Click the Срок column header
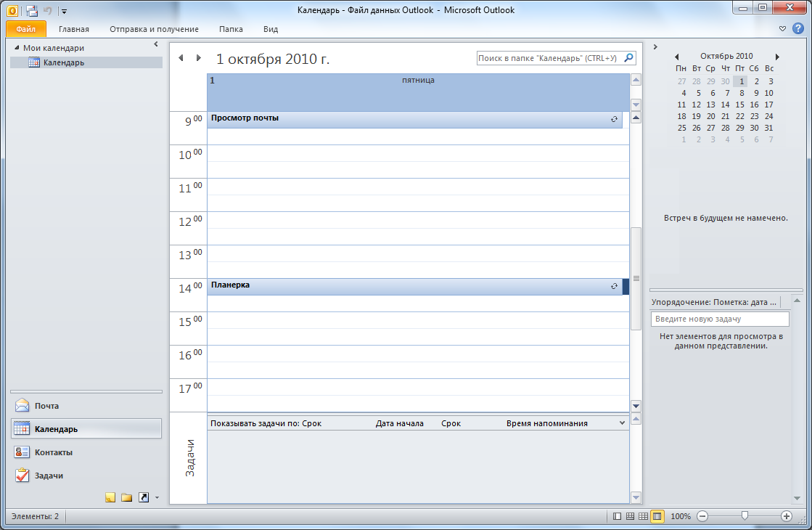Image resolution: width=812 pixels, height=530 pixels. click(451, 423)
